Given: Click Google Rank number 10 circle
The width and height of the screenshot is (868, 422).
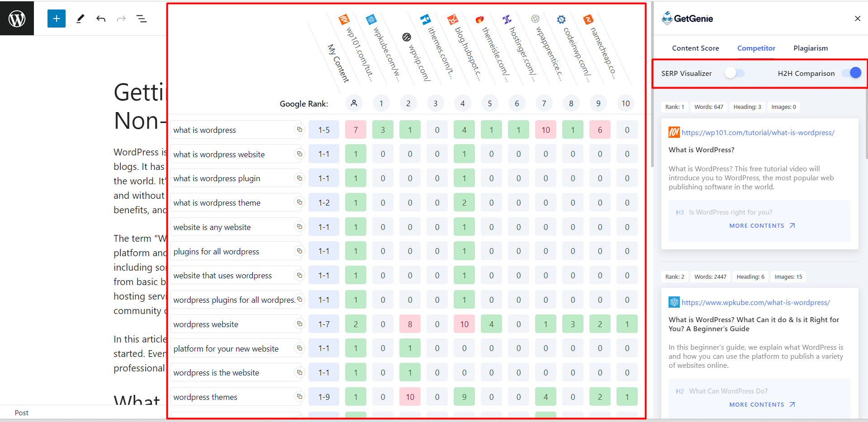Looking at the screenshot, I should pyautogui.click(x=626, y=103).
